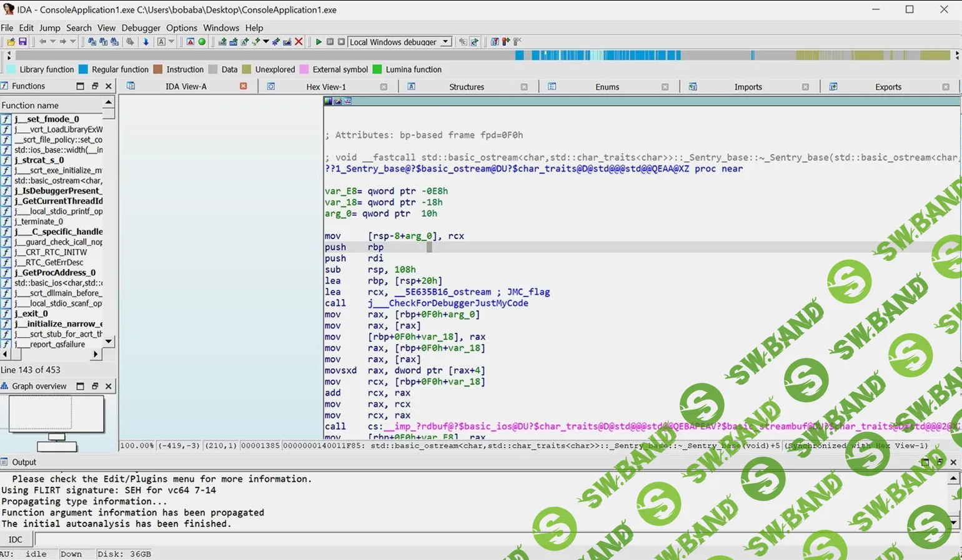Open the Local Windows debugger dropdown

(445, 42)
